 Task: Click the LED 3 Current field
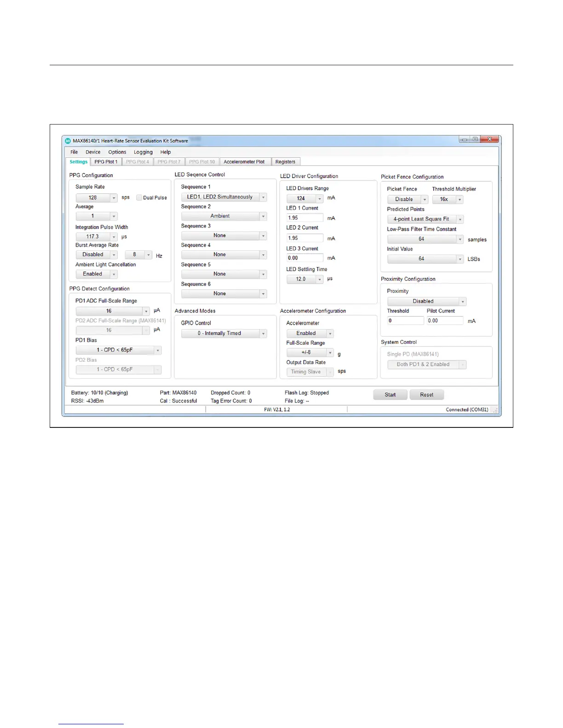(305, 258)
